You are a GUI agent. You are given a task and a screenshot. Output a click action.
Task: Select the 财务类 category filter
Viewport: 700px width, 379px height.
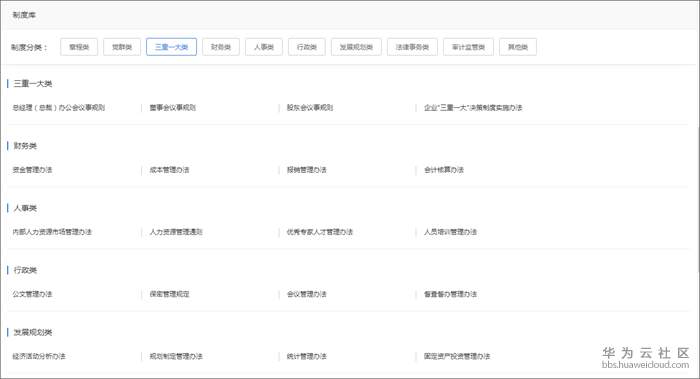click(x=221, y=47)
